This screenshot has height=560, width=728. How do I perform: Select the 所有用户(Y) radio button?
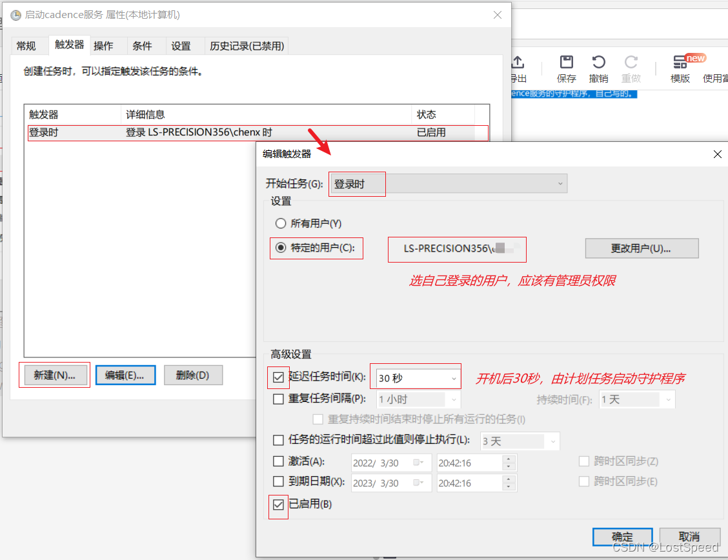click(281, 223)
